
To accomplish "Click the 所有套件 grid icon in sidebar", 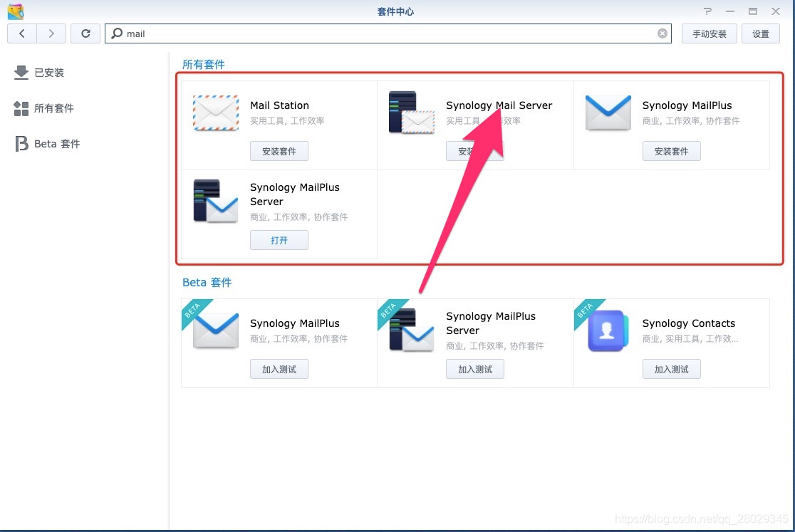I will click(x=21, y=108).
